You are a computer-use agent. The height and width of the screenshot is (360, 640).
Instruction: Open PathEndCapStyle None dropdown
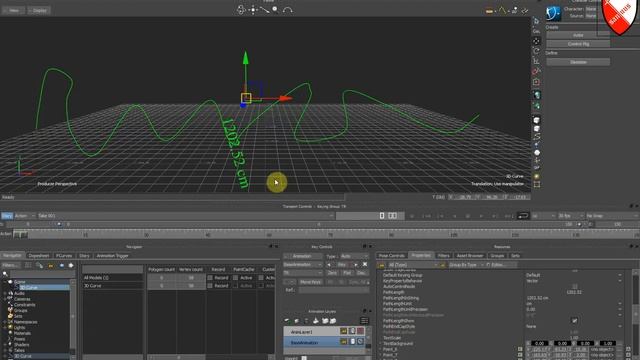573,327
